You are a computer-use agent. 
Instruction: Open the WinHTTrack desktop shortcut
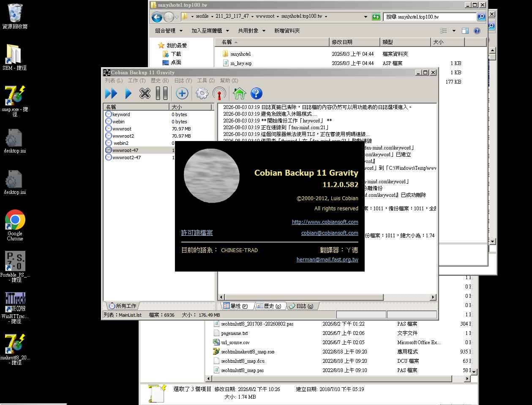15,308
